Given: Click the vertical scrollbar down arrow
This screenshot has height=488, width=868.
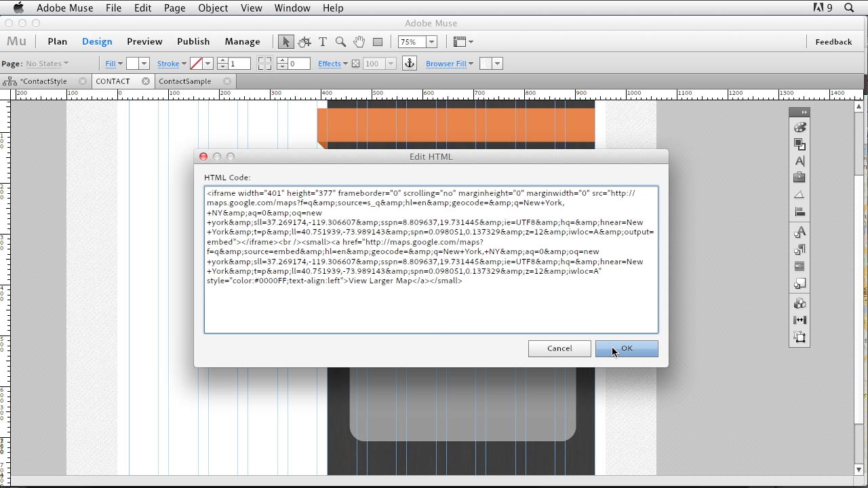Looking at the screenshot, I should (x=859, y=469).
